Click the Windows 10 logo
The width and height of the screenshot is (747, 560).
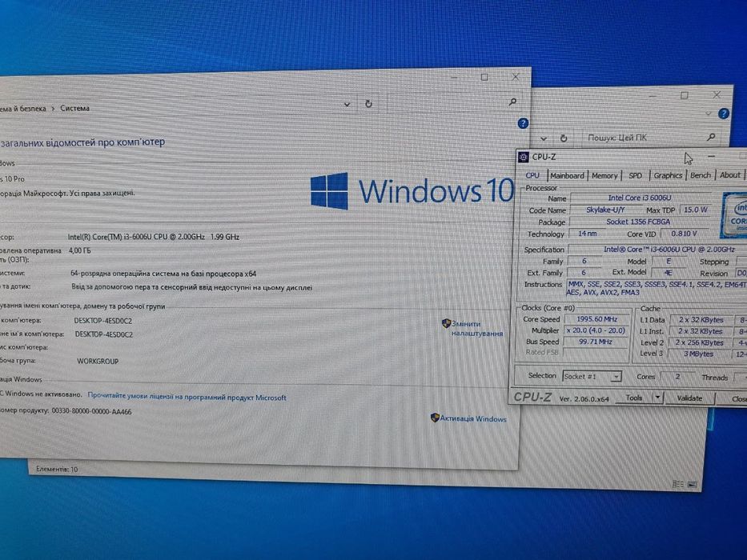click(x=412, y=190)
